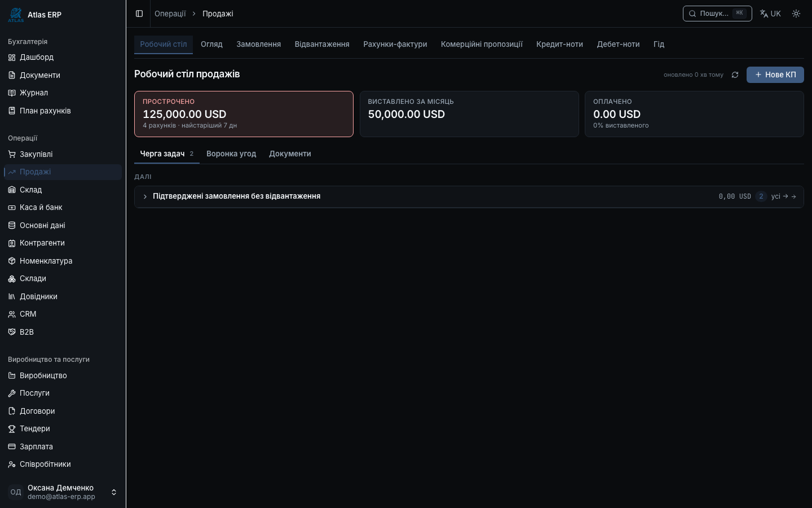Image resolution: width=812 pixels, height=508 pixels.
Task: Open Комерційні пропозиції tab
Action: 482,44
